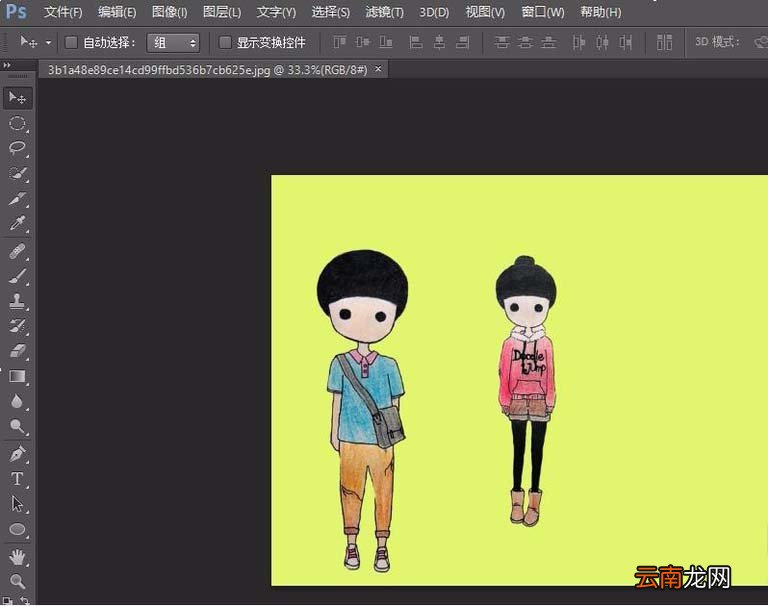Screen dimensions: 768x606
Task: Select the Path Selection tool
Action: (x=18, y=504)
